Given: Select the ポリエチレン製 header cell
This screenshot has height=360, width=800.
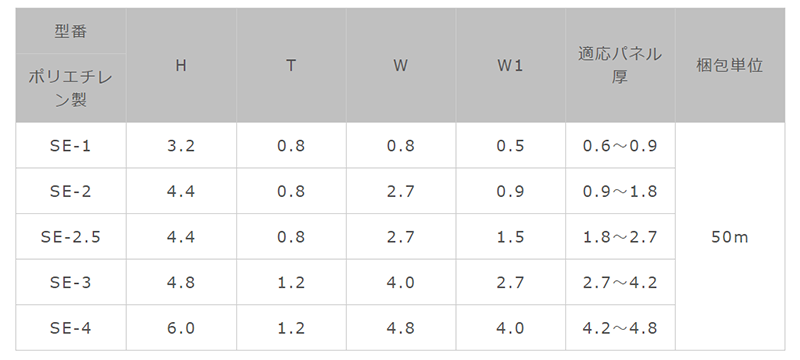Looking at the screenshot, I should click(x=71, y=88).
